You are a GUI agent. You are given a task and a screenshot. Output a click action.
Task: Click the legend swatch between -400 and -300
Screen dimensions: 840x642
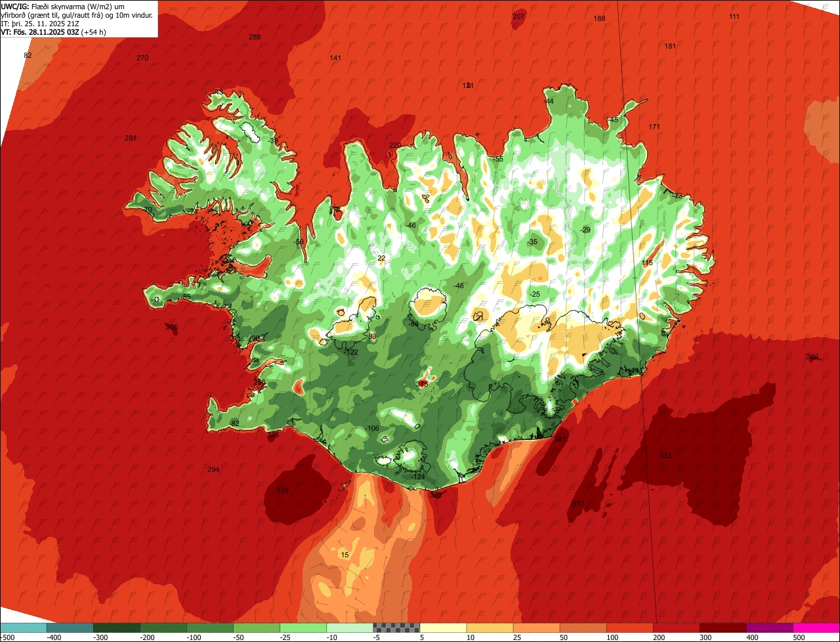pyautogui.click(x=70, y=628)
